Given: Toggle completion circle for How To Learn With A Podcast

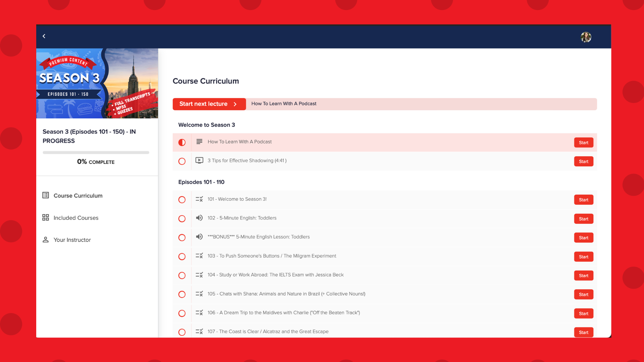Looking at the screenshot, I should coord(182,142).
